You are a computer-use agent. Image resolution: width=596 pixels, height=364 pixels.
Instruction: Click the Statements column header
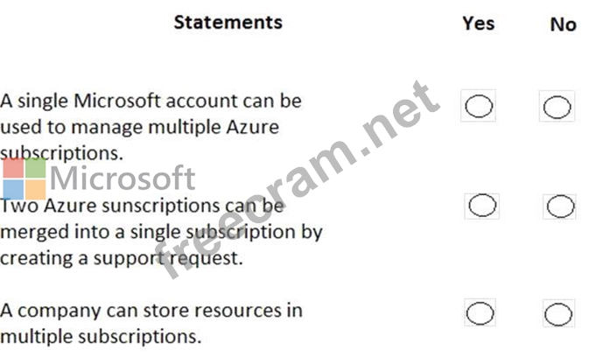click(228, 22)
